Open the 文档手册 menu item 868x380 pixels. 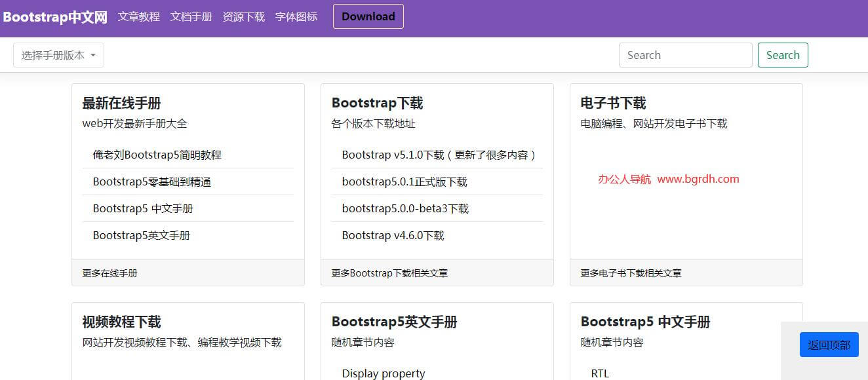(x=191, y=17)
